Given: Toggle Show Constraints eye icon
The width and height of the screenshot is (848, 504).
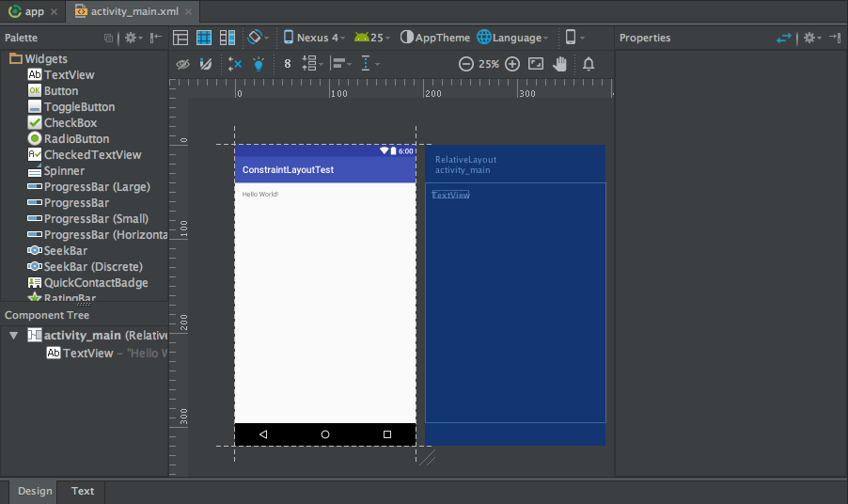Looking at the screenshot, I should click(182, 64).
